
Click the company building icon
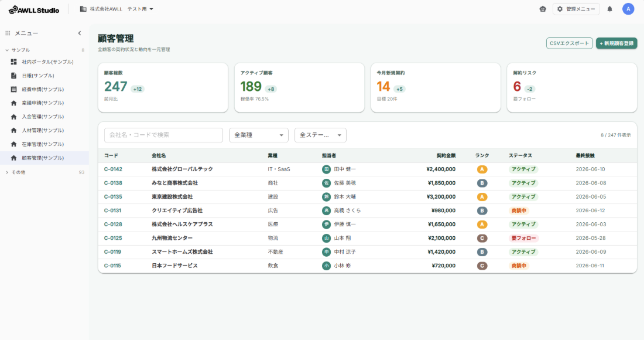pyautogui.click(x=83, y=9)
